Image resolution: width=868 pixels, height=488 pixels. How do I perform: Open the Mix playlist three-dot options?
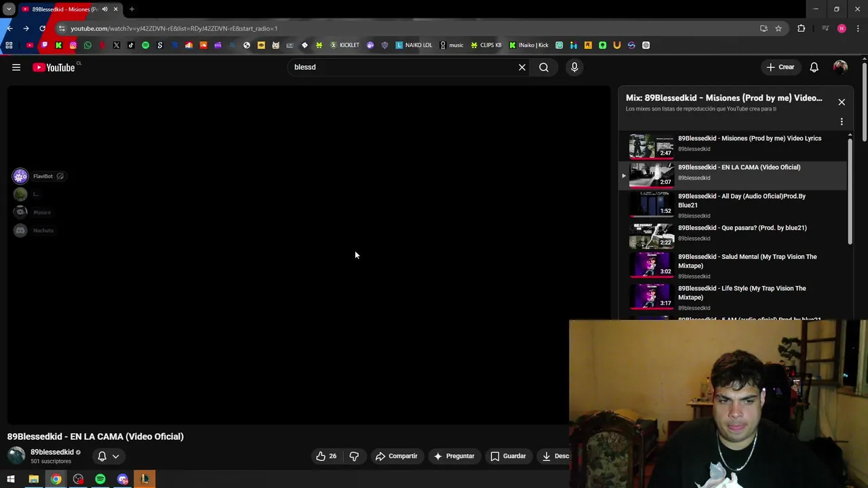[842, 122]
